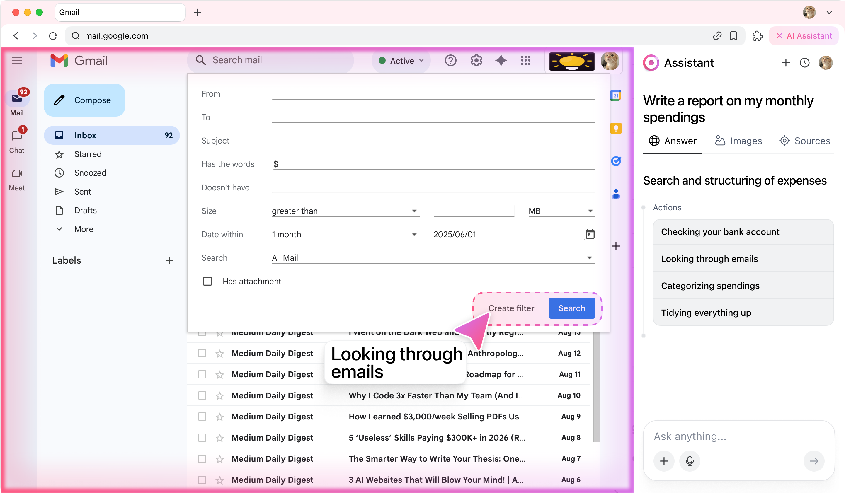Click the Gmail logo

coord(79,61)
